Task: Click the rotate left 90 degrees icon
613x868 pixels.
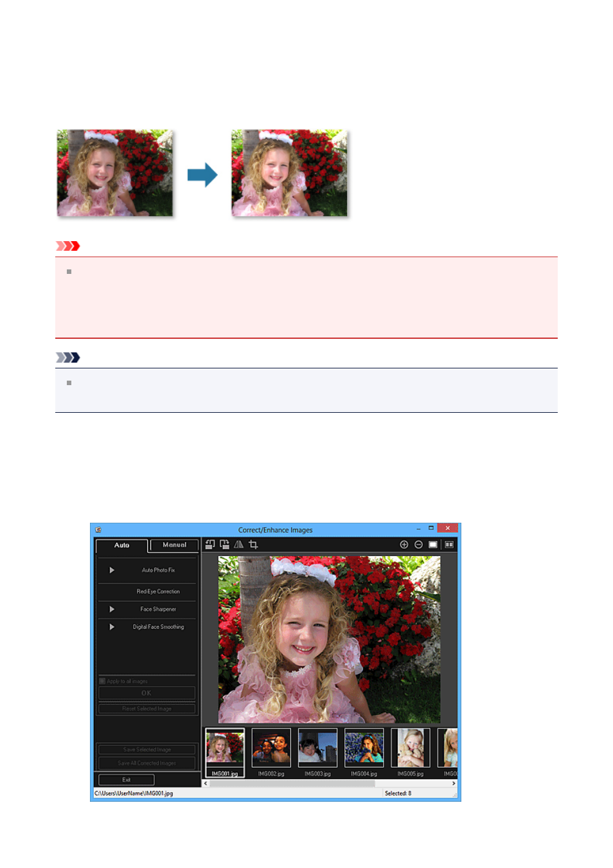Action: [210, 545]
